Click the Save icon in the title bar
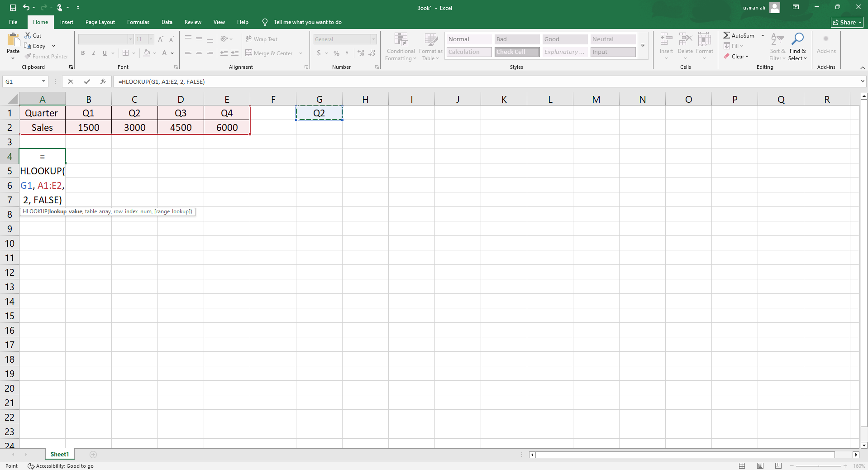 click(13, 8)
